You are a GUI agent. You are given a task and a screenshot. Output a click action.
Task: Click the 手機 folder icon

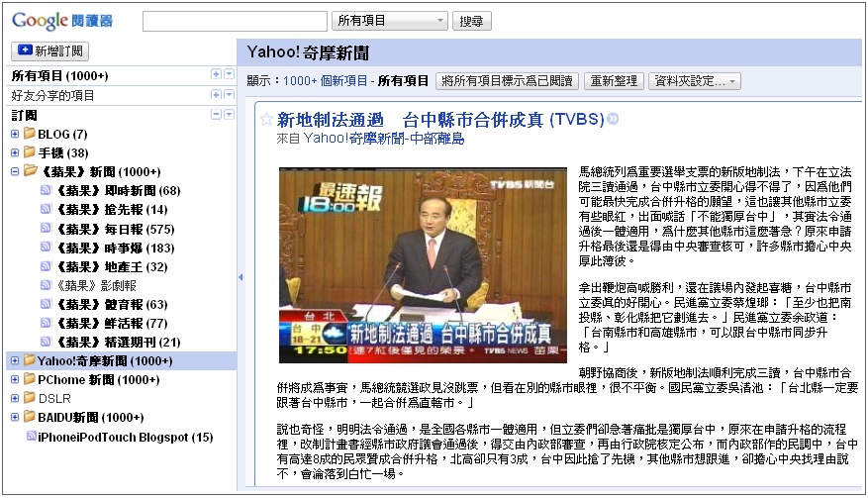pyautogui.click(x=30, y=151)
